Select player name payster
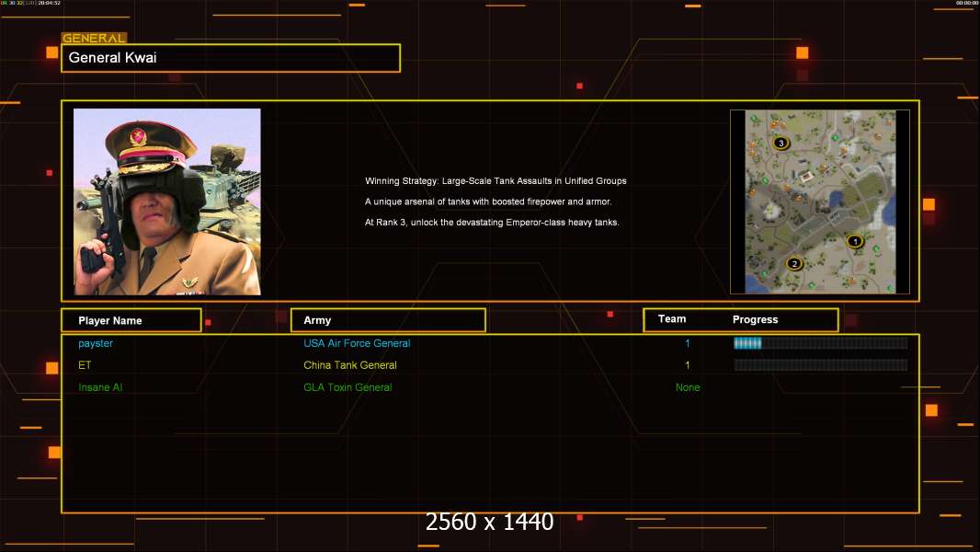 (96, 343)
